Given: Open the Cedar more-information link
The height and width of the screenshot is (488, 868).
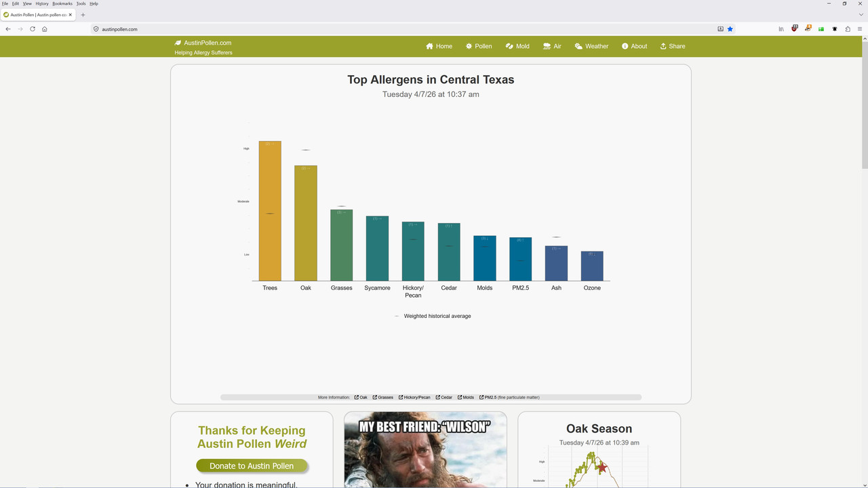Looking at the screenshot, I should click(443, 397).
